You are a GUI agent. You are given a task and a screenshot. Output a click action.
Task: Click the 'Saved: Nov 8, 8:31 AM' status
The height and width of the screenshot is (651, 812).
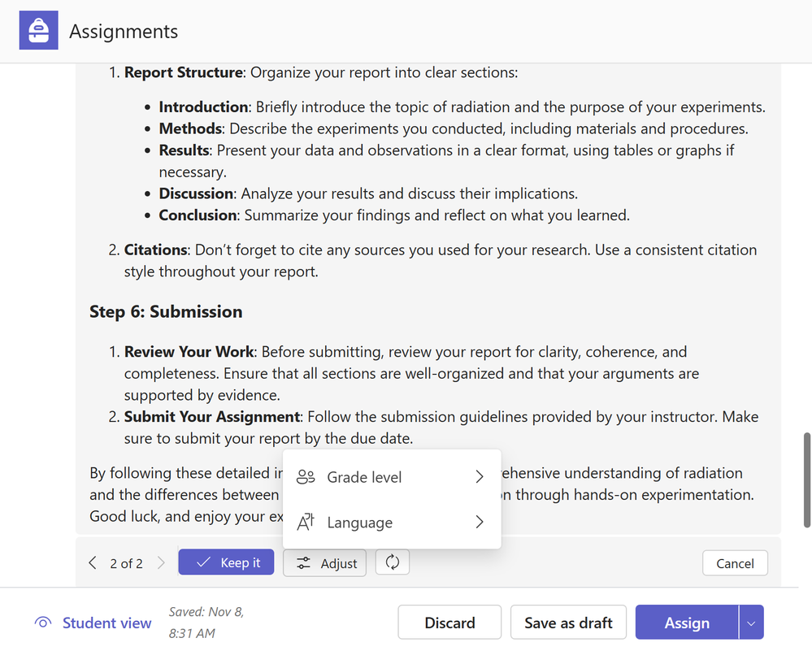pyautogui.click(x=206, y=623)
